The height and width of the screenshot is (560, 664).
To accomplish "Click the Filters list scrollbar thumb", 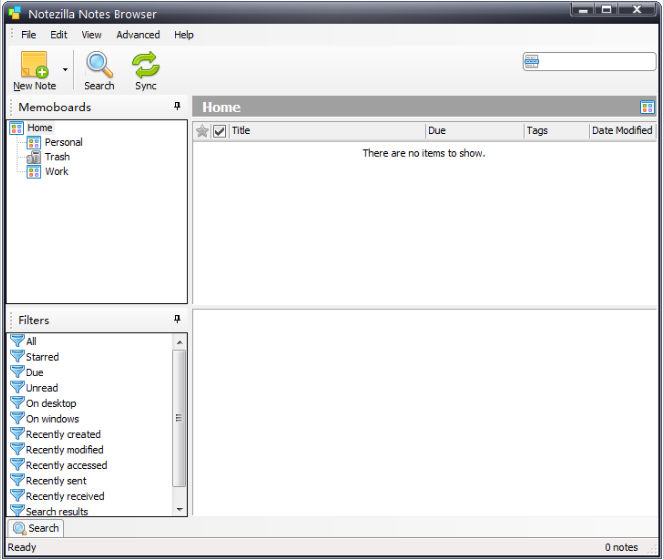I will pyautogui.click(x=179, y=418).
